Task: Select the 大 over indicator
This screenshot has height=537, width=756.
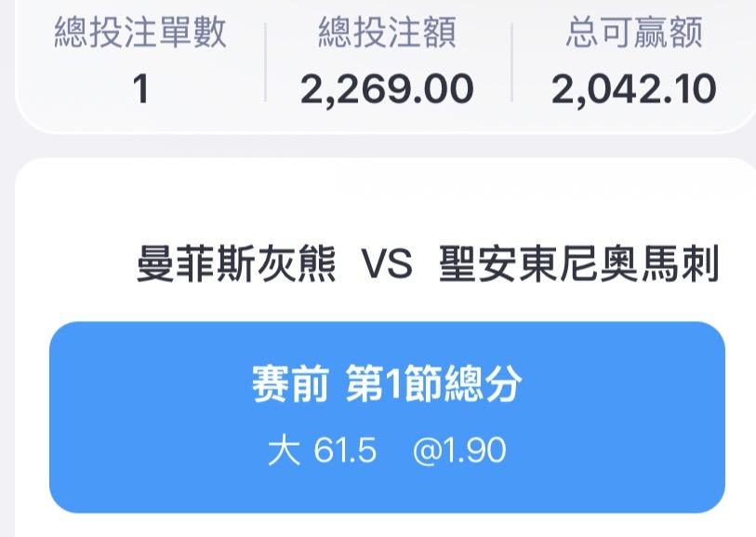Action: point(284,451)
